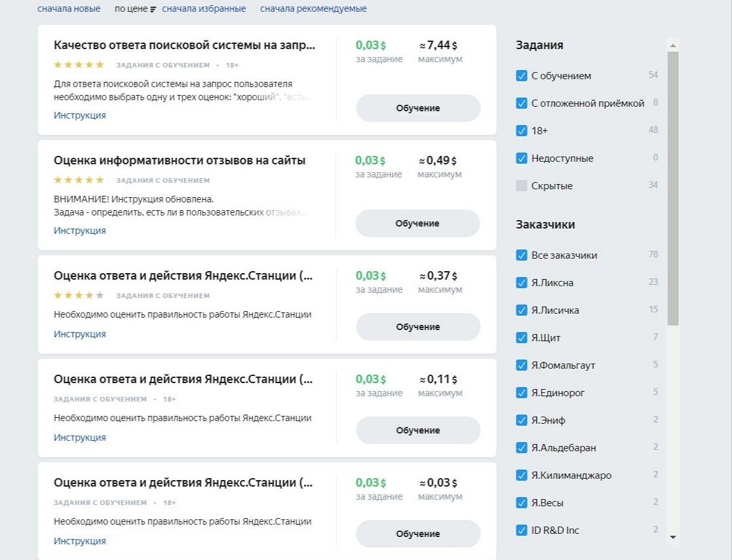
Task: Toggle the 'С обучением' checkbox
Action: pyautogui.click(x=522, y=75)
